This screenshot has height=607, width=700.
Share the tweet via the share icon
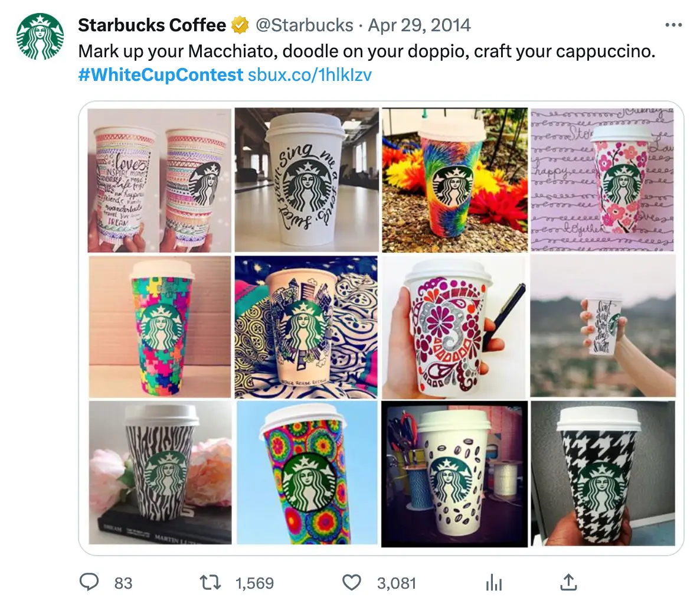(x=568, y=583)
